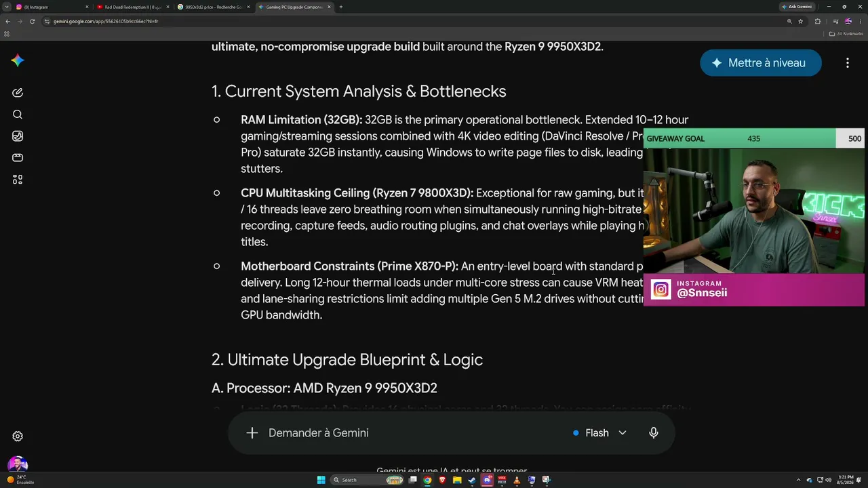868x488 pixels.
Task: Open the search chats icon in sidebar
Action: [x=18, y=115]
